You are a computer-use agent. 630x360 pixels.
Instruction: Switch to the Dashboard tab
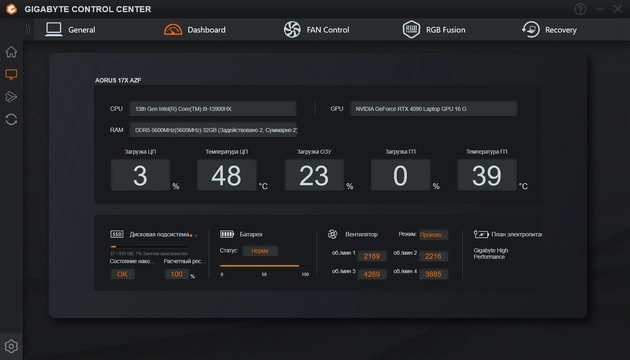tap(195, 30)
